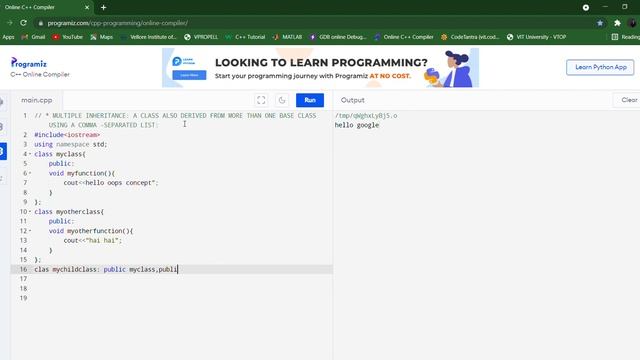Select the Online C++ Compiler browser tab
640x360 pixels.
[45, 7]
